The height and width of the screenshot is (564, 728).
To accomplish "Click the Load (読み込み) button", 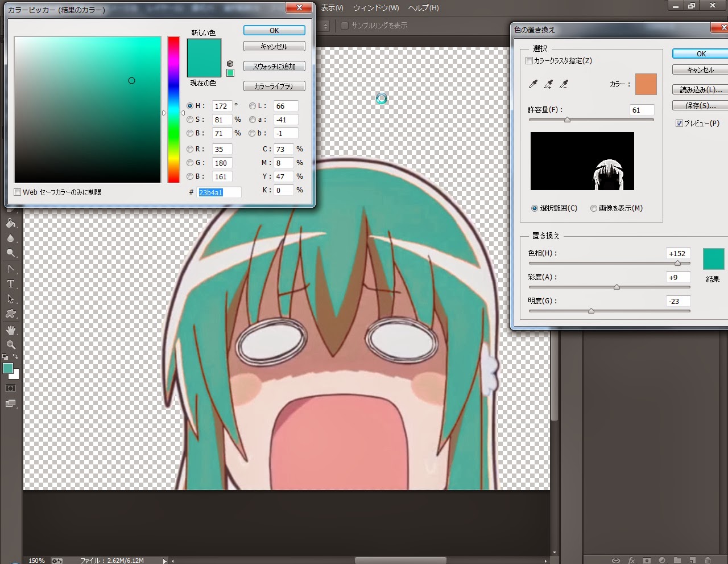I will (701, 89).
